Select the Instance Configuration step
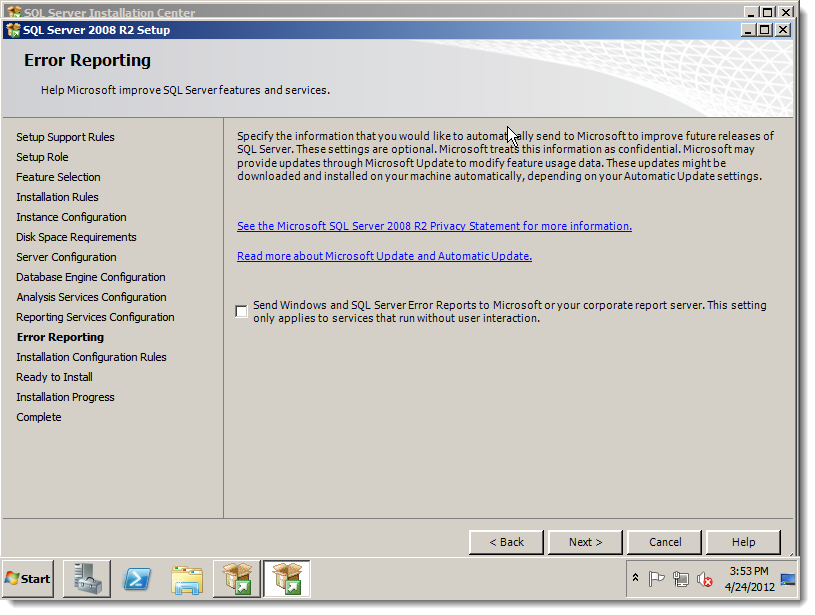This screenshot has width=815, height=615. [71, 217]
